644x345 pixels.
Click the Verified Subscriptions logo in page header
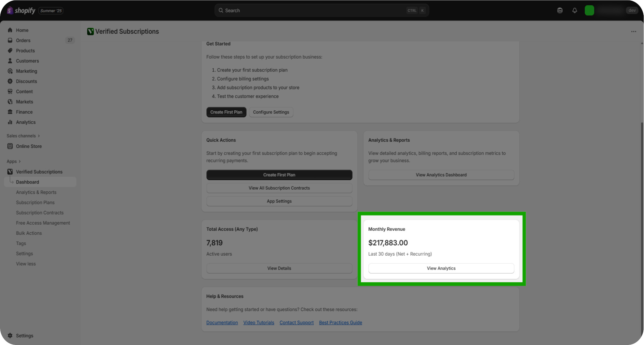(x=90, y=31)
